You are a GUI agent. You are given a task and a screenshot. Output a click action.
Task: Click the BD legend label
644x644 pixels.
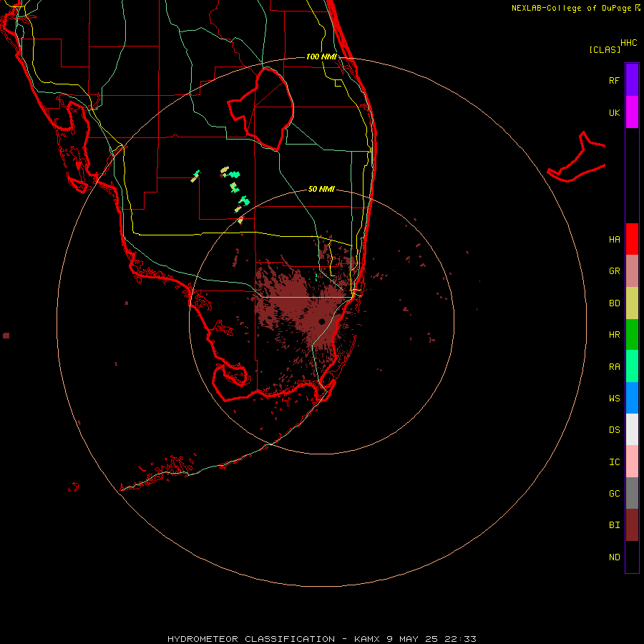click(x=614, y=303)
